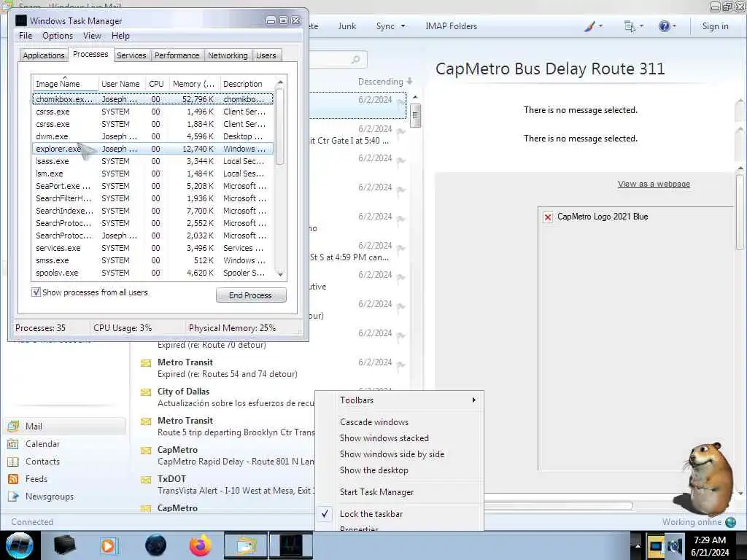Image resolution: width=747 pixels, height=560 pixels.
Task: Open the paintbrush dropdown arrow
Action: 600,26
